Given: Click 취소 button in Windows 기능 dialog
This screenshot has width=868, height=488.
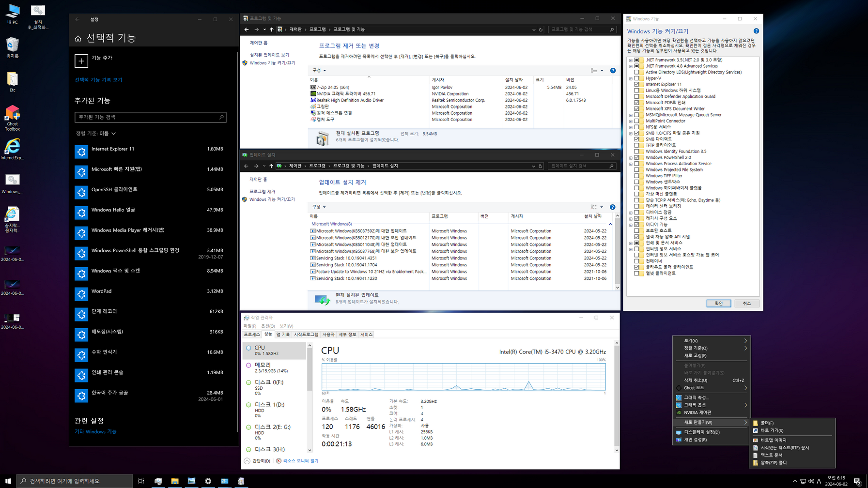Looking at the screenshot, I should click(747, 304).
